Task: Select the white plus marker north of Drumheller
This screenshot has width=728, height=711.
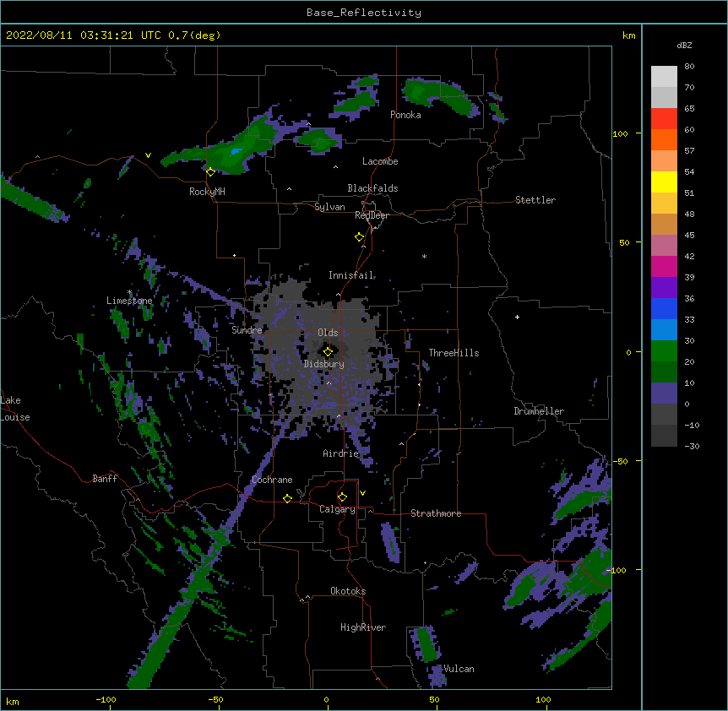Action: click(x=517, y=317)
